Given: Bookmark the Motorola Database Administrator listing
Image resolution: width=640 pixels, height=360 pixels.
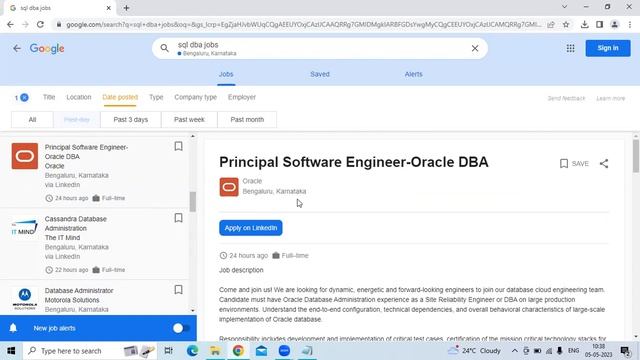Looking at the screenshot, I should pyautogui.click(x=178, y=290).
